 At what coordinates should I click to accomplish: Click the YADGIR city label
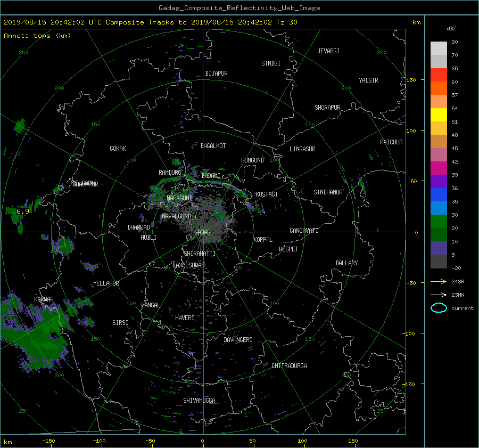[368, 80]
